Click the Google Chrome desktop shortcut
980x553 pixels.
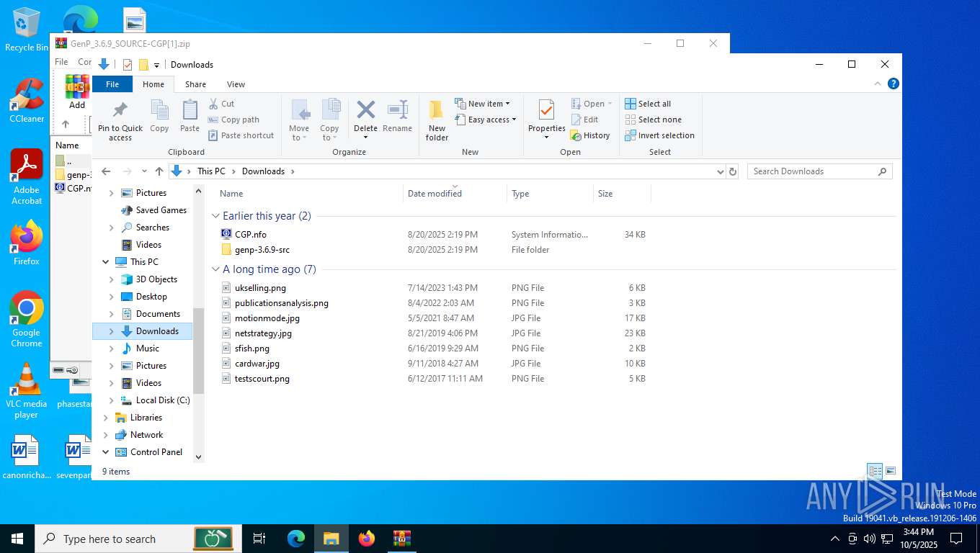coord(27,319)
